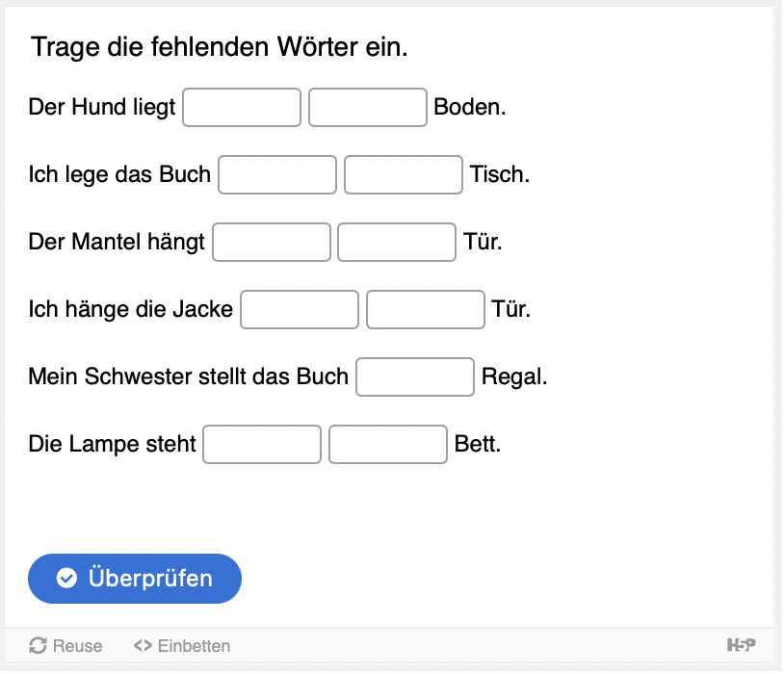The width and height of the screenshot is (784, 674).
Task: Focus the blank directly before 'Bett.'
Action: click(x=388, y=444)
